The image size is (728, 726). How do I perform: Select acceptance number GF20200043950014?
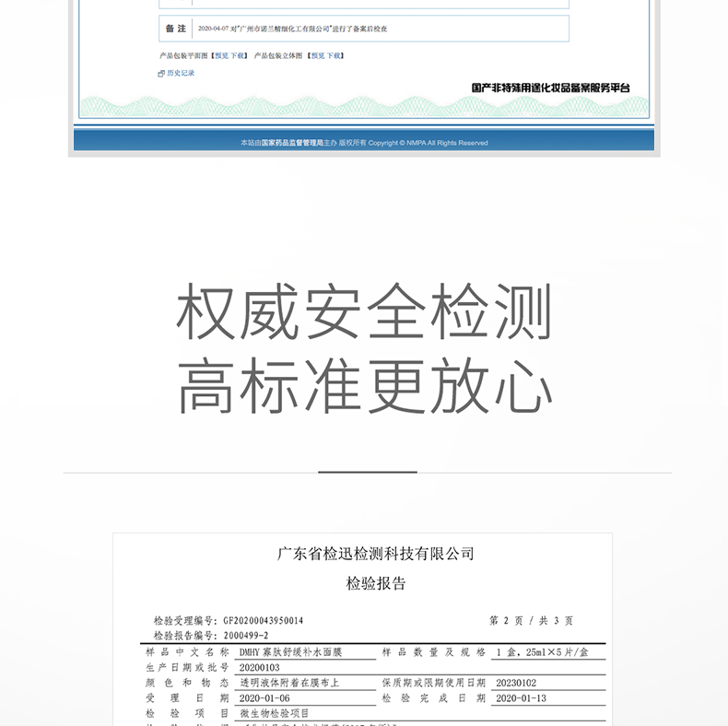click(x=264, y=621)
